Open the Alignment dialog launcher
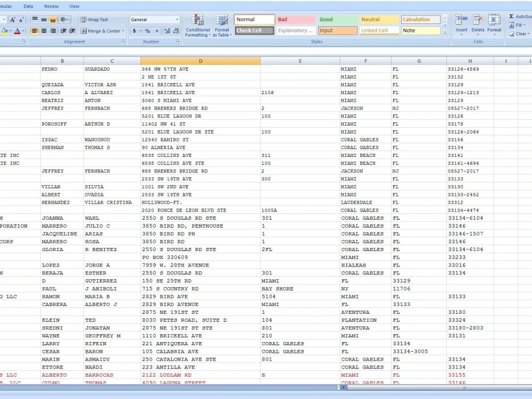Image resolution: width=532 pixels, height=399 pixels. 123,41
